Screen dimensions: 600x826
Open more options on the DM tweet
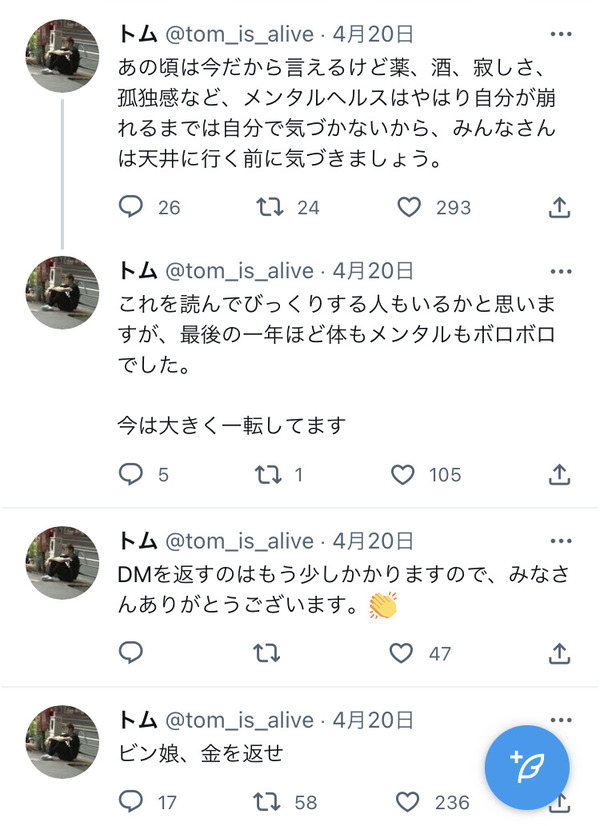[x=560, y=541]
